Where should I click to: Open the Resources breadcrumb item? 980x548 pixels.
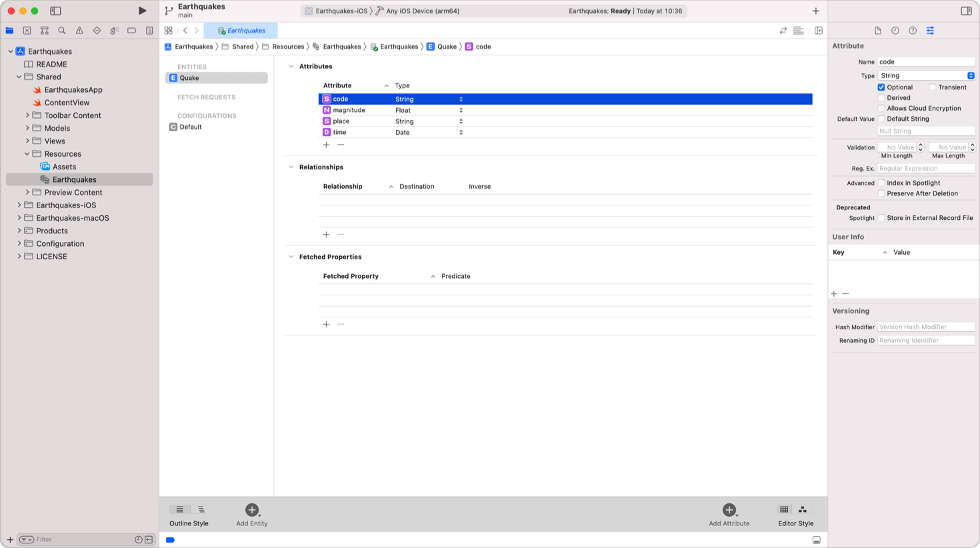pos(283,47)
